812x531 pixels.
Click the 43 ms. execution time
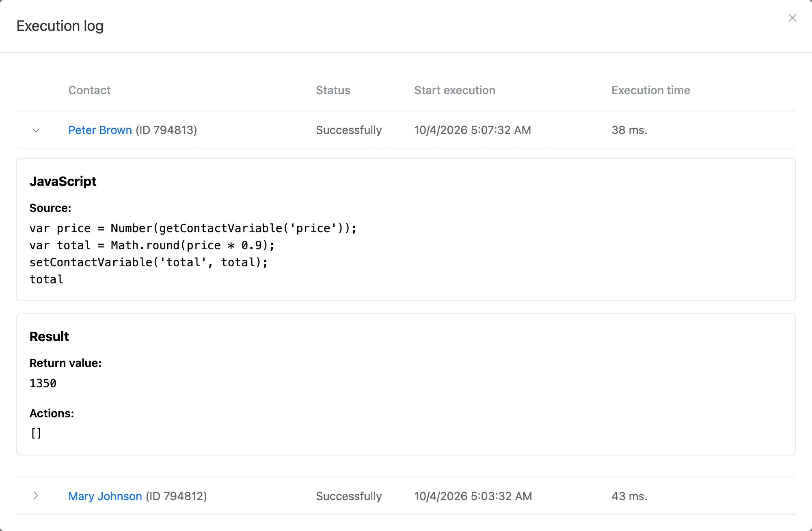point(629,496)
